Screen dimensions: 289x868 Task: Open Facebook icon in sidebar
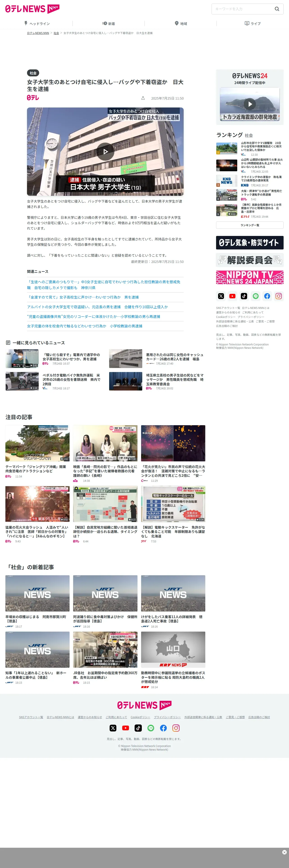pos(267,296)
